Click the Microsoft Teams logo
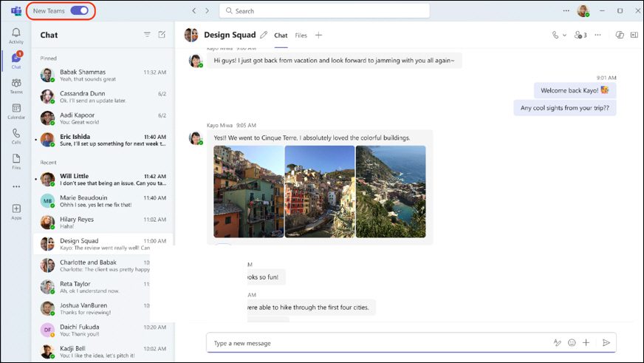The width and height of the screenshot is (644, 363). 16,10
